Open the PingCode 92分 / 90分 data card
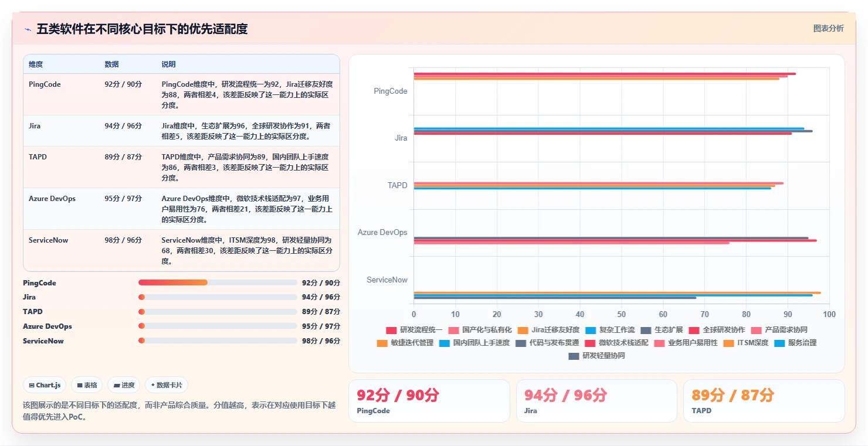This screenshot has height=446, width=868. click(x=429, y=401)
